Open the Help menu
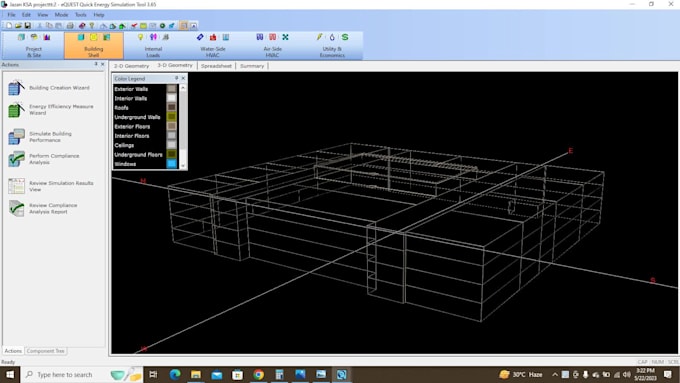The width and height of the screenshot is (680, 383). (x=99, y=15)
